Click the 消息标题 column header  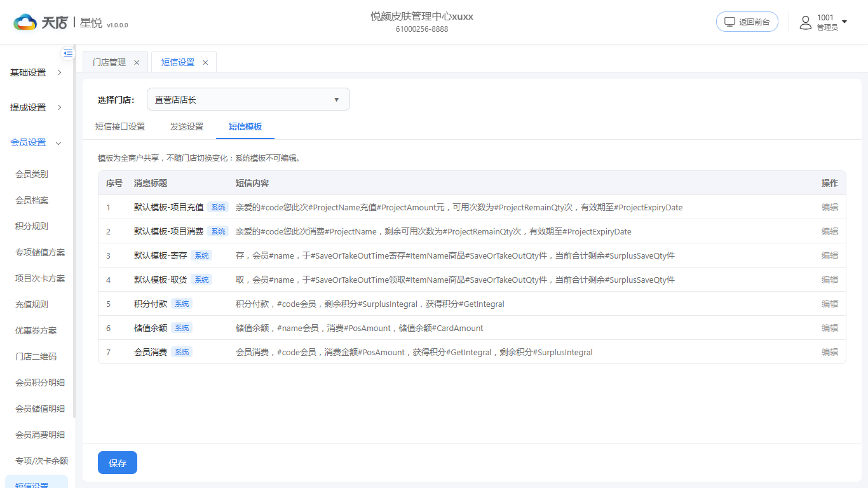[x=151, y=183]
